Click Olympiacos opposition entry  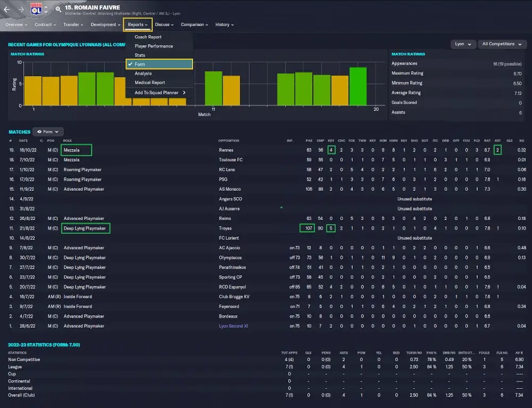tap(230, 257)
